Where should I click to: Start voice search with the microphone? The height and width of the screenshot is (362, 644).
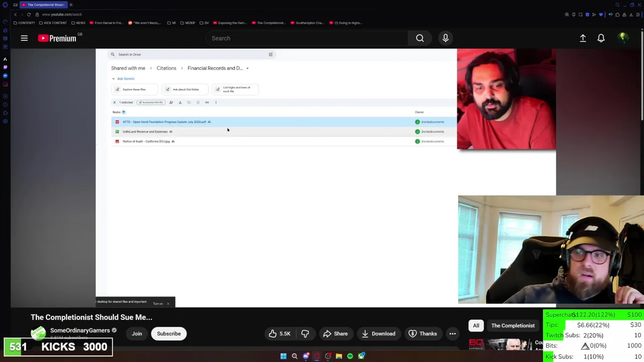tap(445, 38)
